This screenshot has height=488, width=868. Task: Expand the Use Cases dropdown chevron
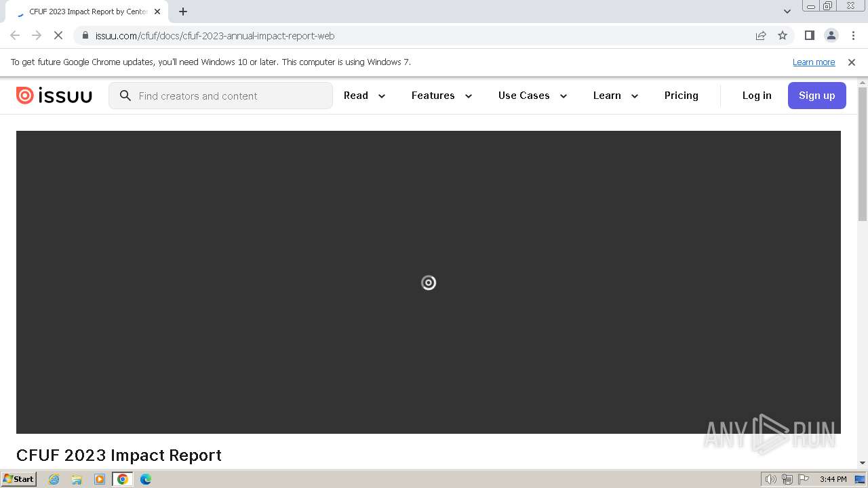(564, 96)
